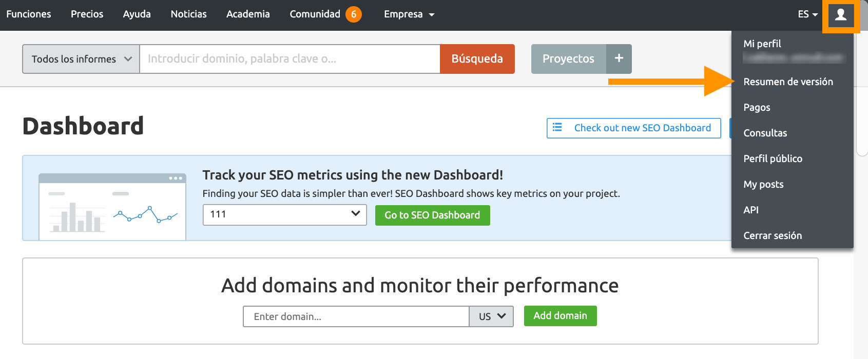Viewport: 868px width, 359px height.
Task: Click the dashboard illustration thumbnail
Action: pyautogui.click(x=112, y=207)
